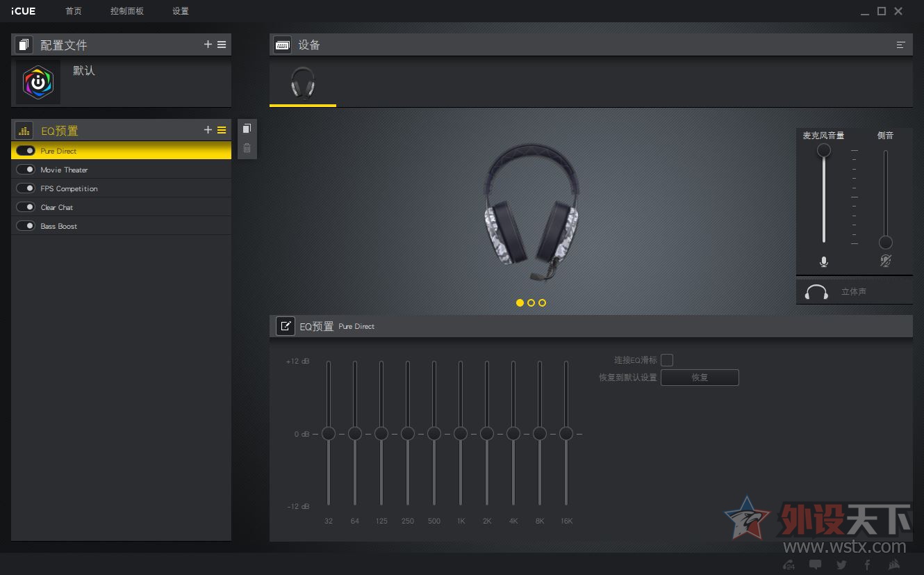The height and width of the screenshot is (575, 924).
Task: Enable the 连接EQ滑标 checkbox
Action: click(667, 360)
